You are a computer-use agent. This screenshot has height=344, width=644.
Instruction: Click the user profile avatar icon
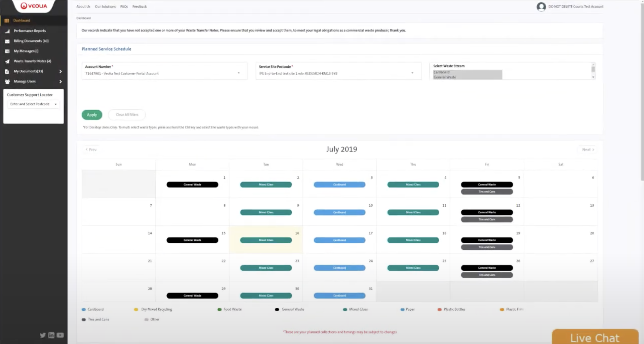(541, 7)
